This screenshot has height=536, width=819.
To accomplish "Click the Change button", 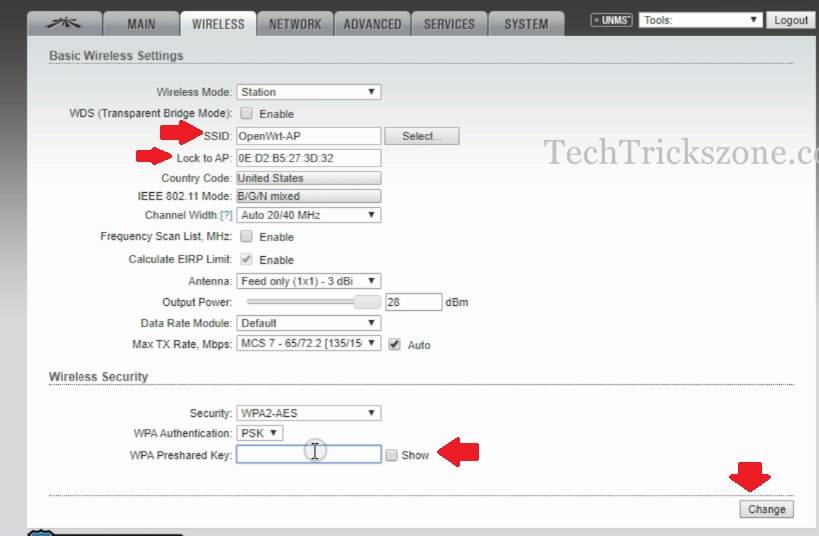I will click(x=766, y=509).
